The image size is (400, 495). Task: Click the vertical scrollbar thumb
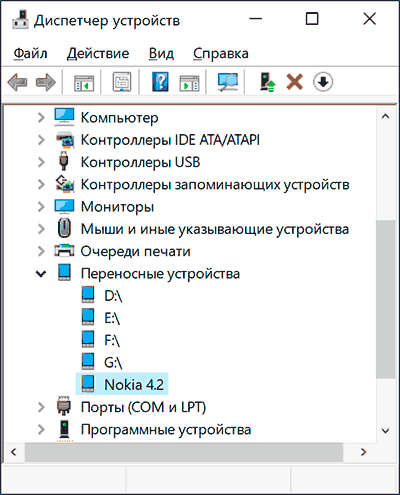[385, 299]
